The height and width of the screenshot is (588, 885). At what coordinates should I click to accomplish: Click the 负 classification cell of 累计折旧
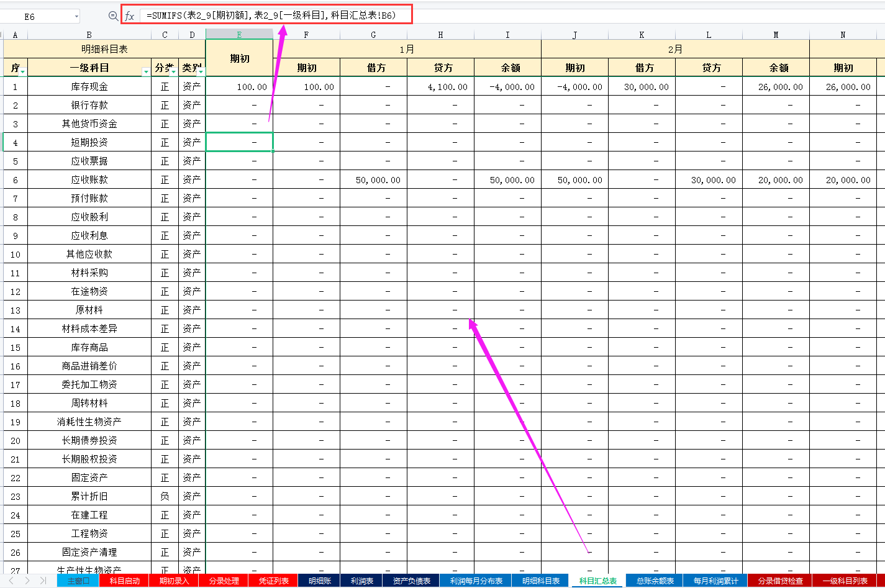tap(165, 496)
